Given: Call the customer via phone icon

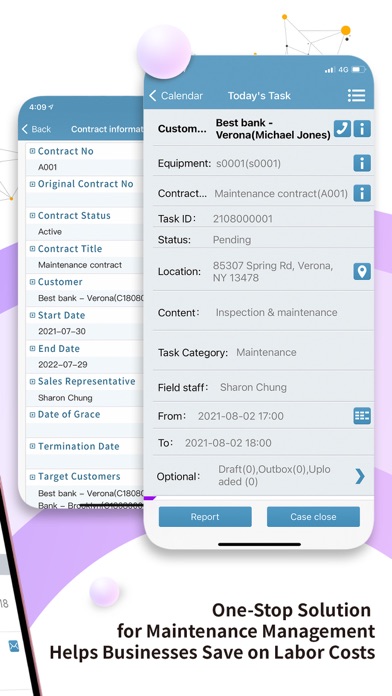Looking at the screenshot, I should pyautogui.click(x=342, y=129).
